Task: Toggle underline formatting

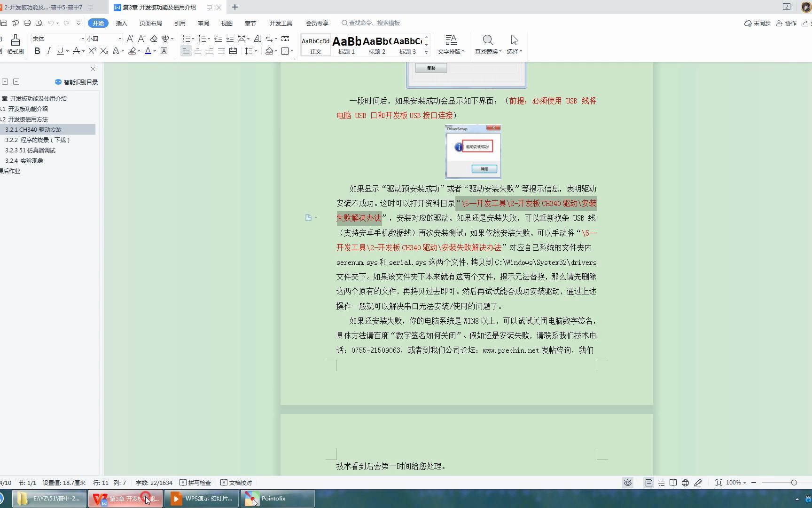Action: click(59, 51)
